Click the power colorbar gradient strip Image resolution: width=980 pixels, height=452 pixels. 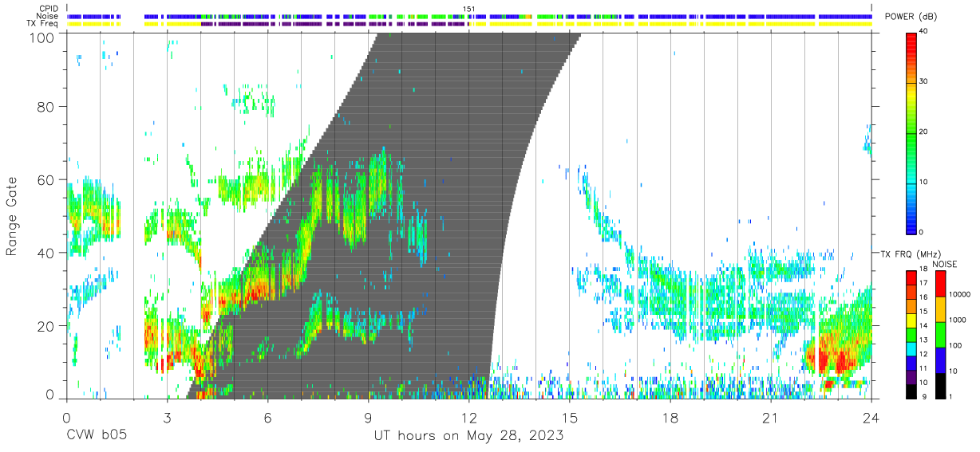tap(911, 132)
